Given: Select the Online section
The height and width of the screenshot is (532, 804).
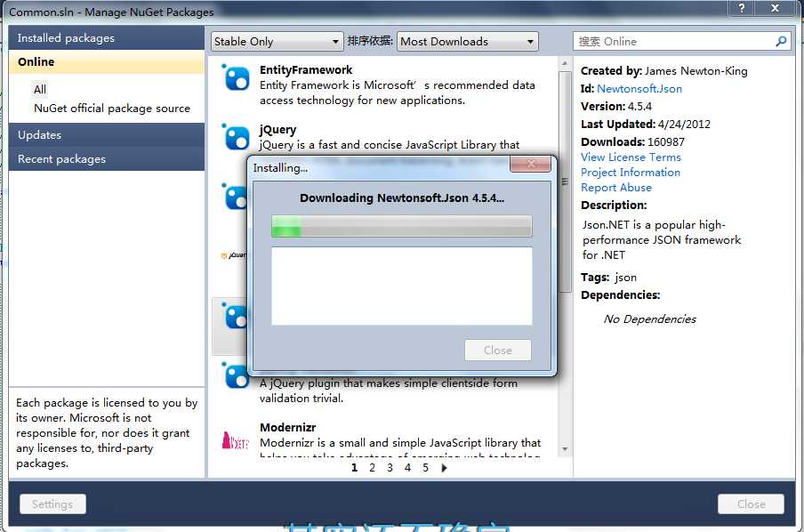Looking at the screenshot, I should point(106,62).
